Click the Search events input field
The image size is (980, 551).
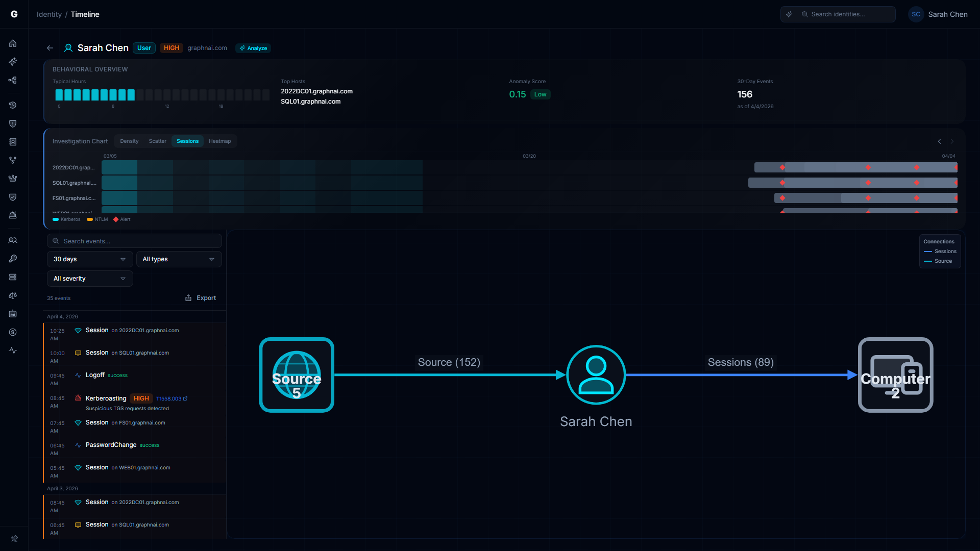click(135, 241)
